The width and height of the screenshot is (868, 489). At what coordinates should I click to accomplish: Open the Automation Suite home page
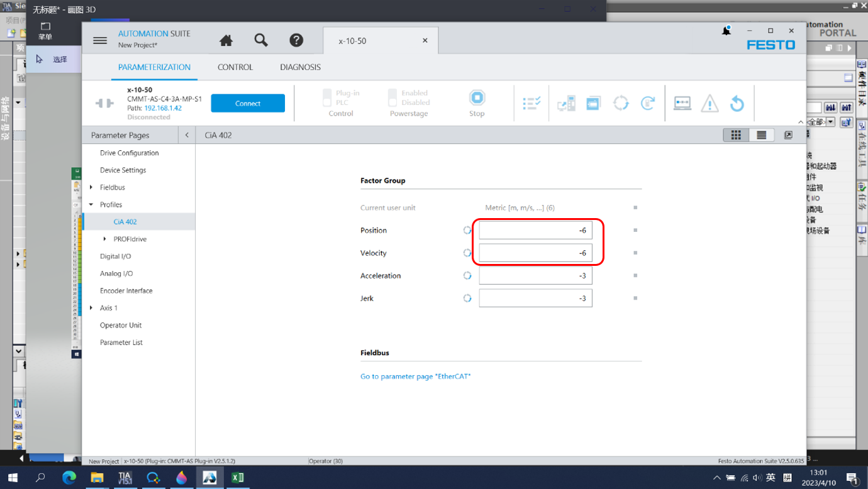click(226, 41)
